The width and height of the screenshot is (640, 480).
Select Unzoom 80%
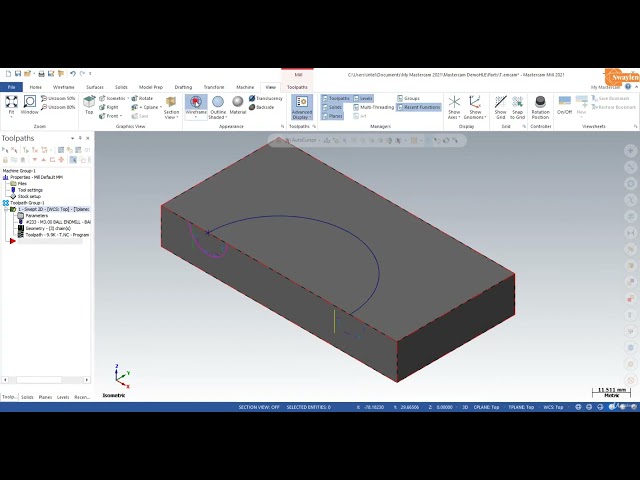58,107
